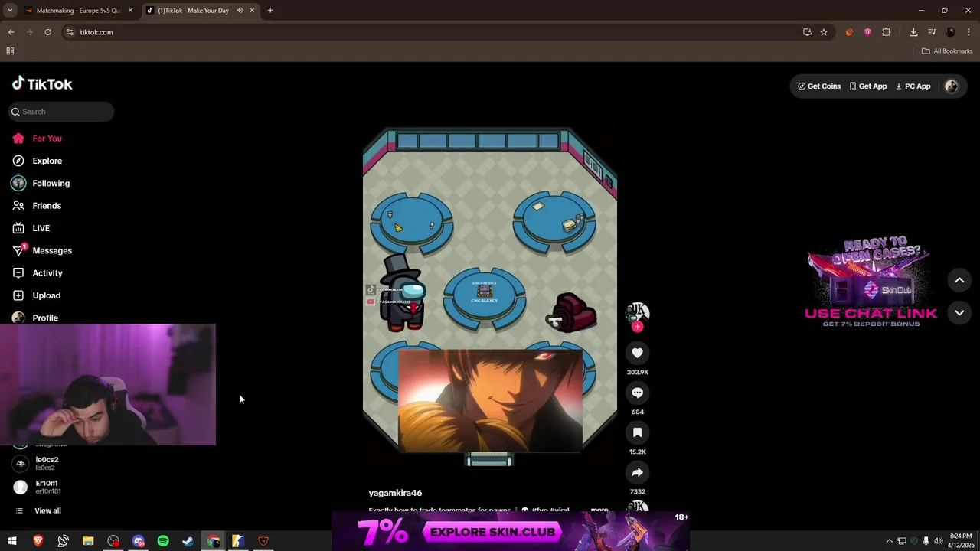Click the TikTok logo
Screen dimensions: 980x551
point(42,83)
